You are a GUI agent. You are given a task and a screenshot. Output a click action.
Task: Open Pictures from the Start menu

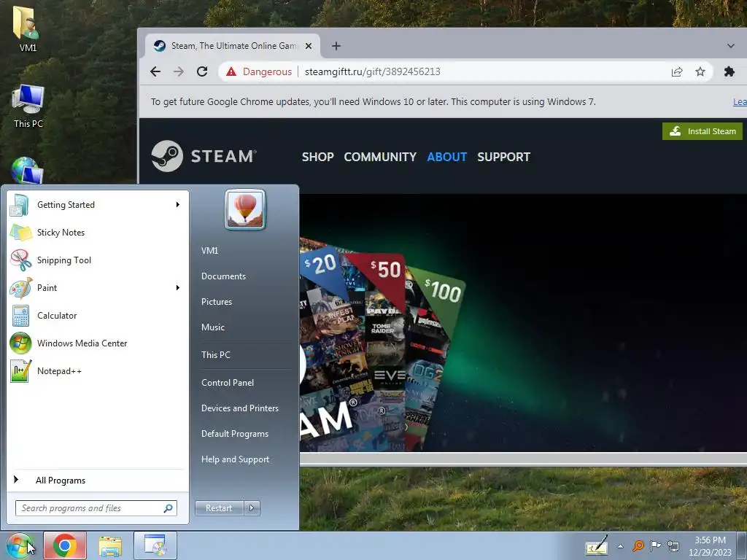(x=217, y=302)
